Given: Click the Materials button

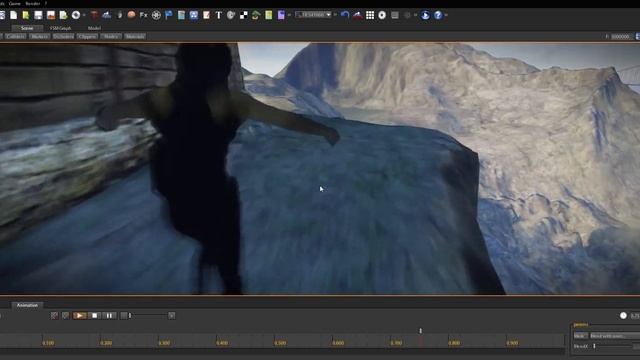Looking at the screenshot, I should pos(135,36).
